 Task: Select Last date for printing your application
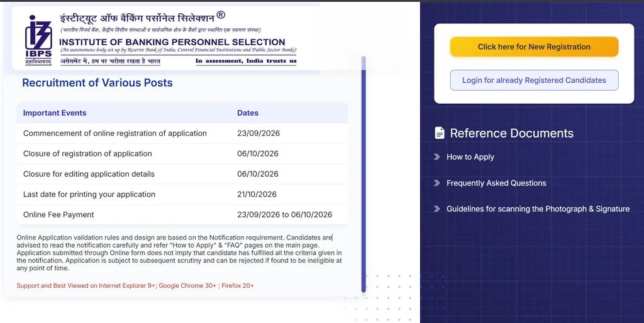pos(89,195)
